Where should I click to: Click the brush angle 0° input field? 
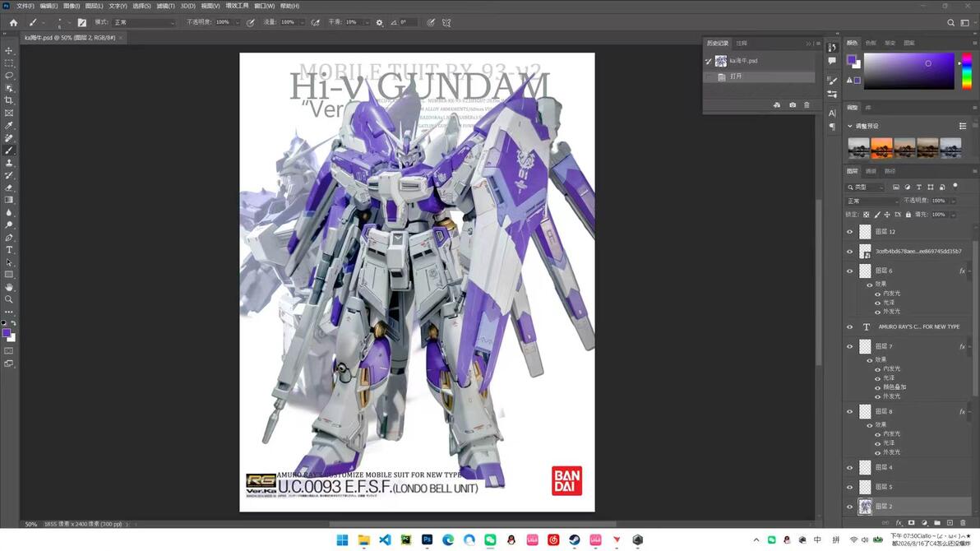click(408, 22)
